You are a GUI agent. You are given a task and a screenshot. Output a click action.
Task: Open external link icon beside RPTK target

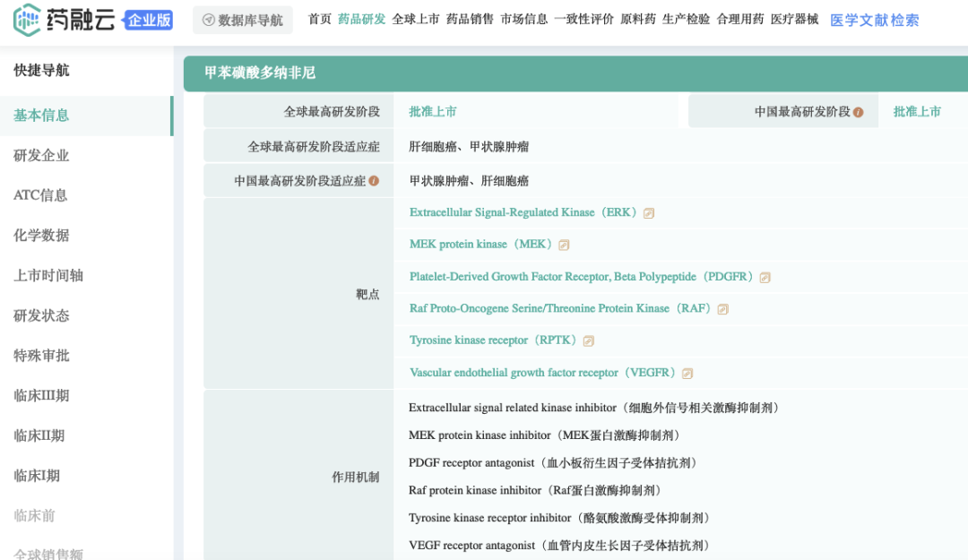pyautogui.click(x=588, y=341)
